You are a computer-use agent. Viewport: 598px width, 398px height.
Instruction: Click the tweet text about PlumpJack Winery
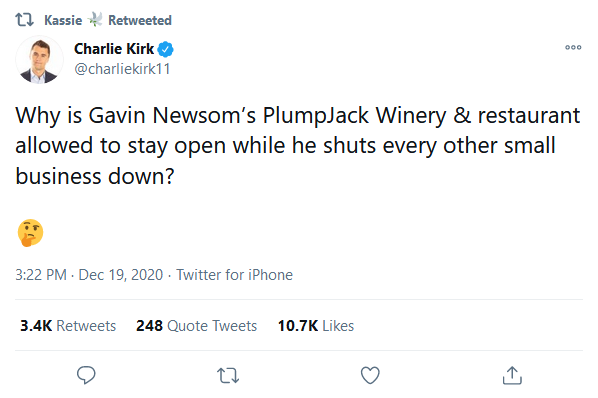297,146
